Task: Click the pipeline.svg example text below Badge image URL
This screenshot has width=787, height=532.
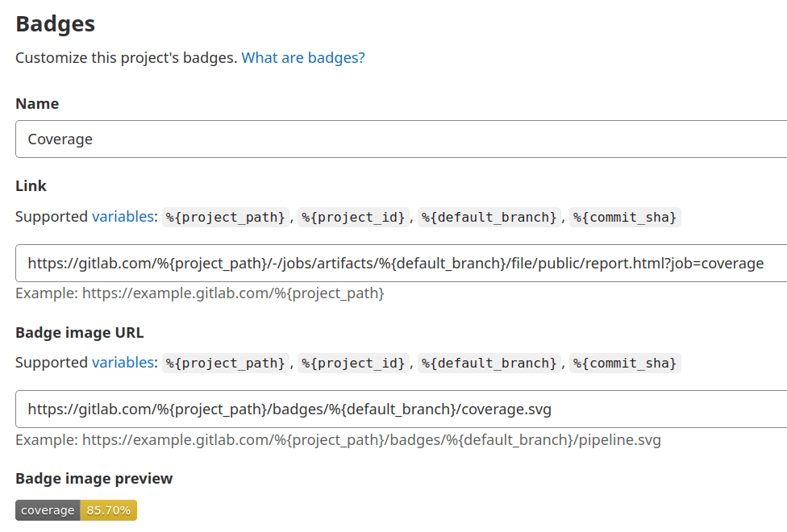Action: coord(338,440)
